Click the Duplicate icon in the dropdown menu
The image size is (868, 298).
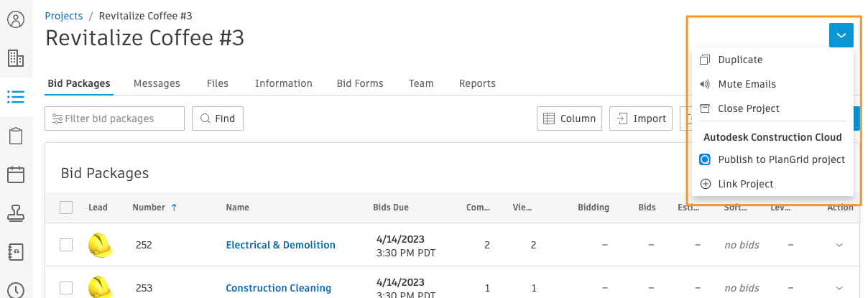coord(705,60)
